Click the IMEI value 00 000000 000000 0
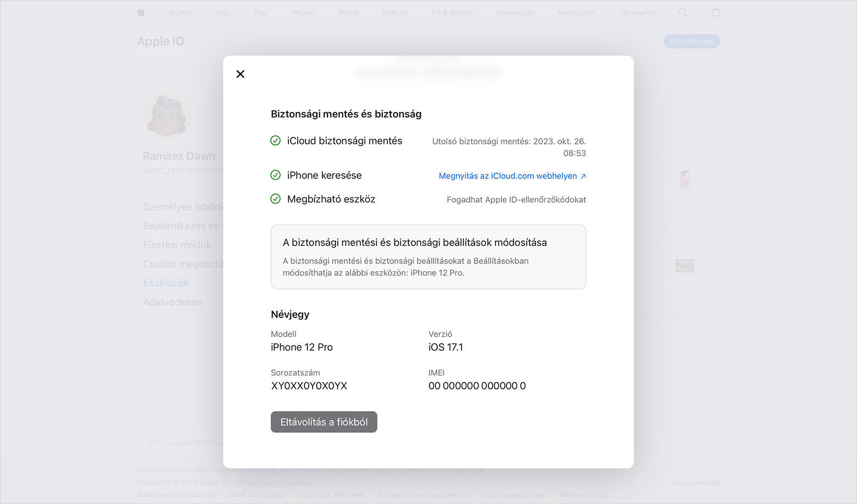The height and width of the screenshot is (504, 857). click(477, 386)
